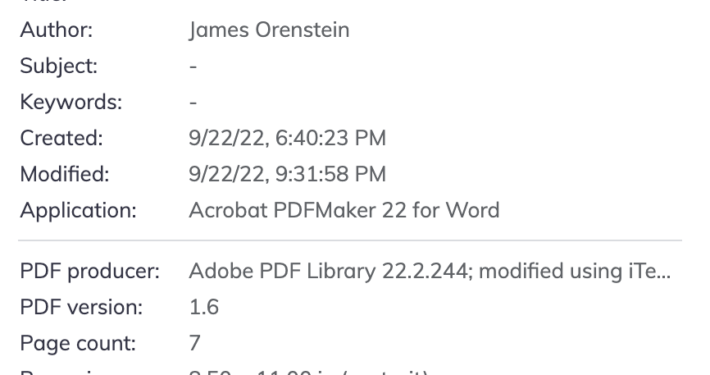This screenshot has height=375, width=710.
Task: Click the Modified field label
Action: tap(65, 174)
